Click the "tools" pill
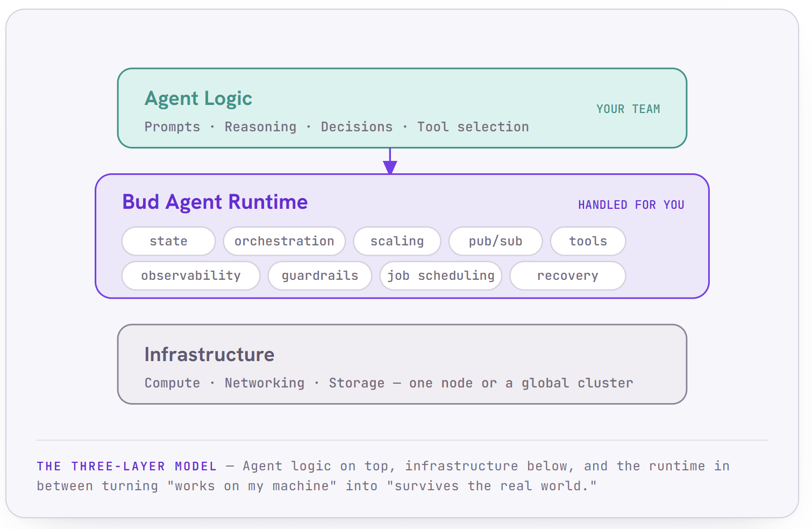The image size is (812, 529). 588,241
